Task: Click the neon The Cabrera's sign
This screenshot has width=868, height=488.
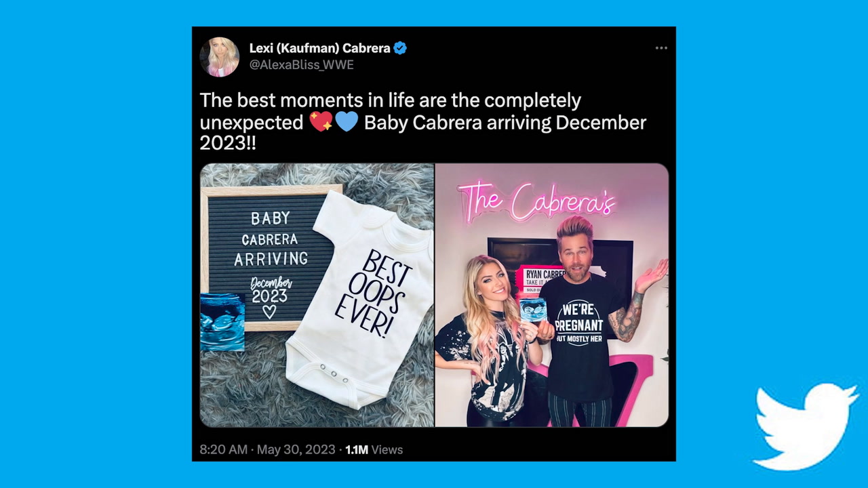Action: click(536, 201)
